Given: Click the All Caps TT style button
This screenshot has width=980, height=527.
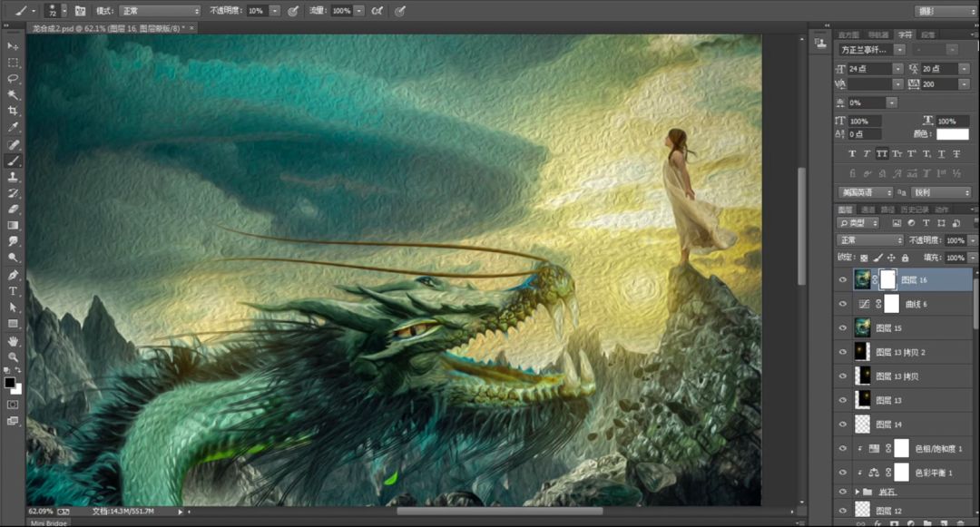Looking at the screenshot, I should (881, 153).
